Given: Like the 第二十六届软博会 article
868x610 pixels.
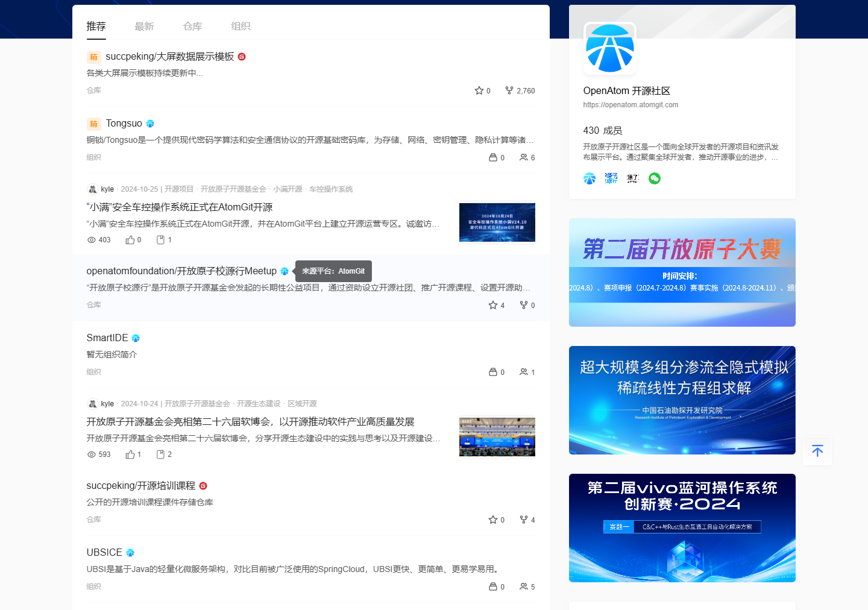Looking at the screenshot, I should 130,454.
